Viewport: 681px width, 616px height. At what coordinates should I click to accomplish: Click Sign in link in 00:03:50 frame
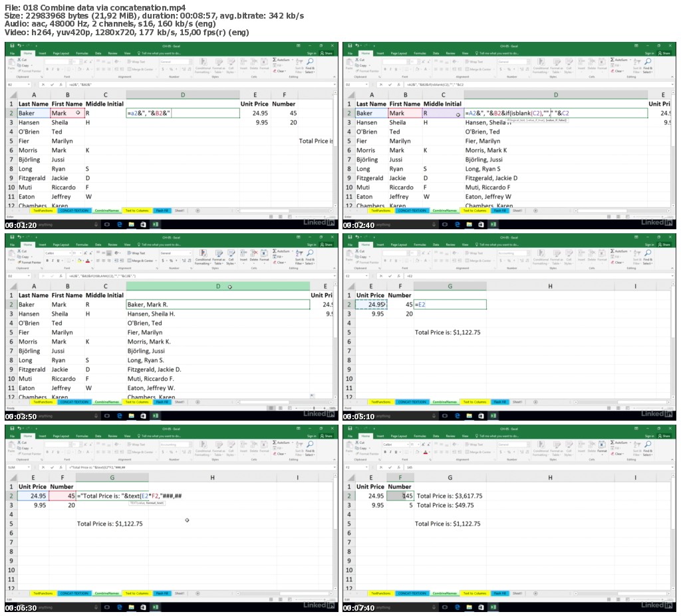pos(311,245)
